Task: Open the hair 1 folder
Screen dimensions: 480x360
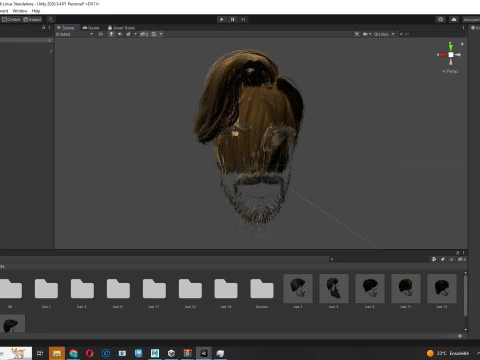Action: 46,289
